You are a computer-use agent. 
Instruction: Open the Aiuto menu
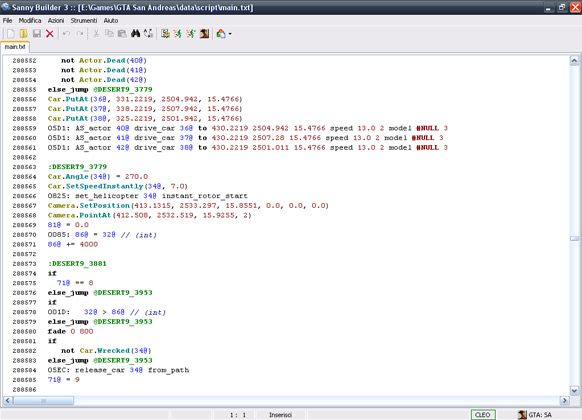tap(111, 20)
